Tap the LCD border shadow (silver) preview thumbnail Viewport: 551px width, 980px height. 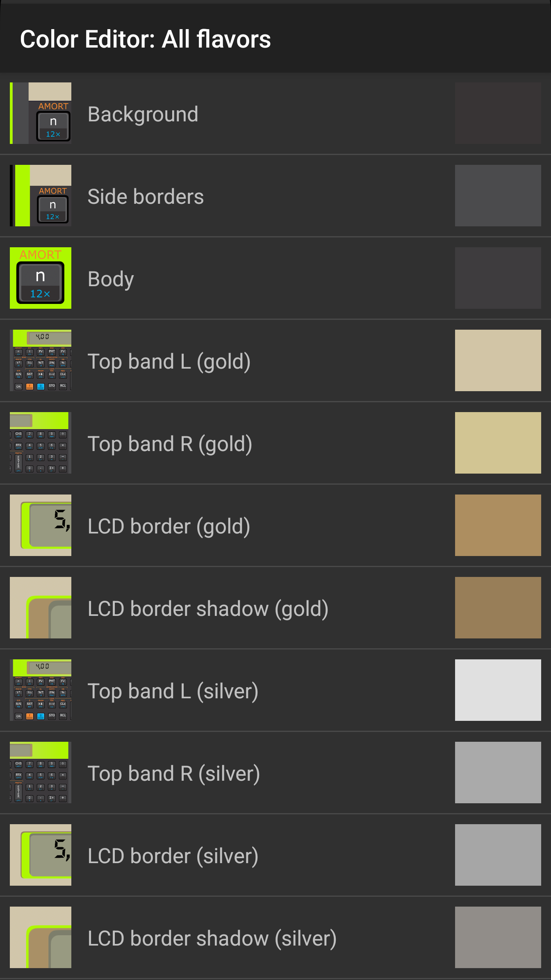tap(41, 937)
